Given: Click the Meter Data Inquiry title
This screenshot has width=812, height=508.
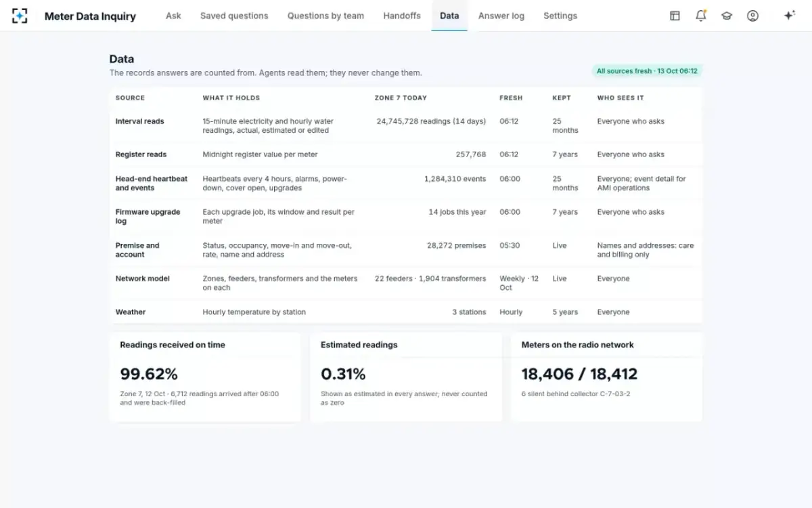Looking at the screenshot, I should tap(90, 16).
